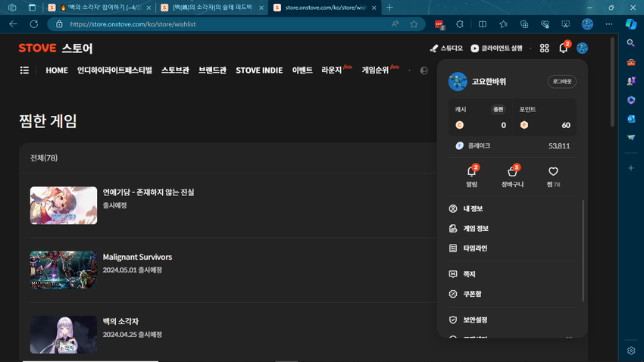Click title 연애기담 - 존재하지 않는 진실
This screenshot has height=362, width=644.
tap(148, 192)
